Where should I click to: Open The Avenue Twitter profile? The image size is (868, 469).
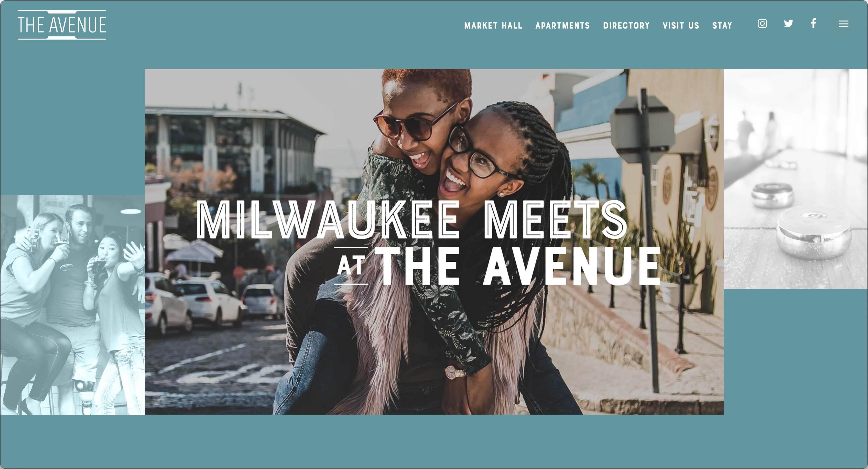coord(789,24)
